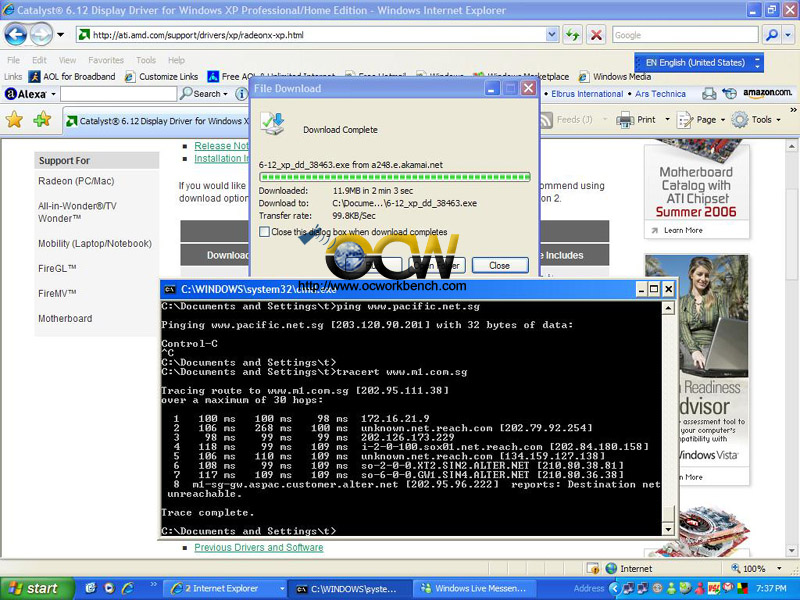Open the FireMV support category

pos(57,293)
